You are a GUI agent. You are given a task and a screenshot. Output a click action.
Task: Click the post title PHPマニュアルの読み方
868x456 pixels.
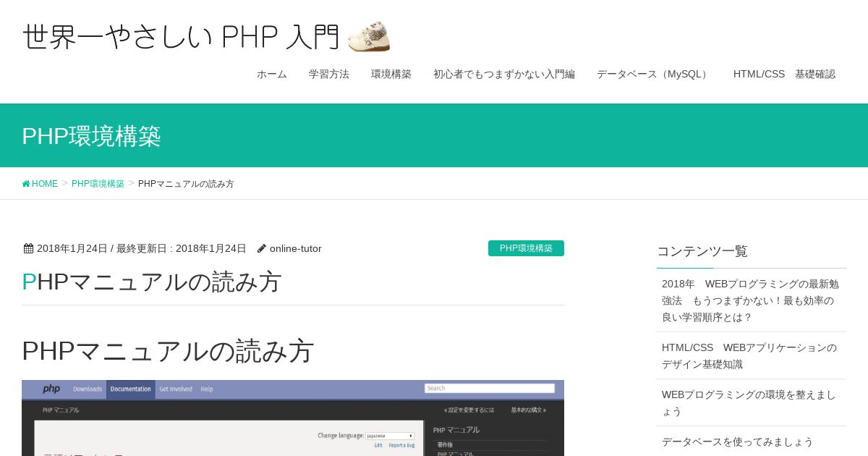coord(152,282)
